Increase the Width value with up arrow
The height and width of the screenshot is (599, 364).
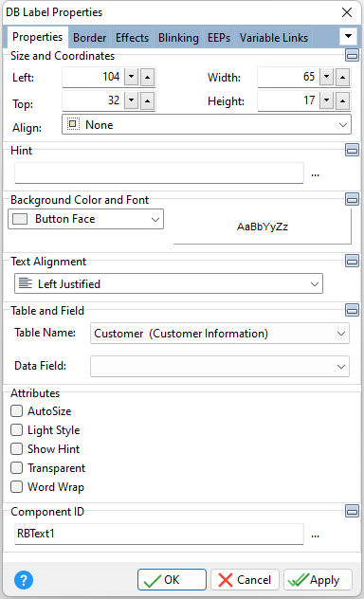pos(342,77)
